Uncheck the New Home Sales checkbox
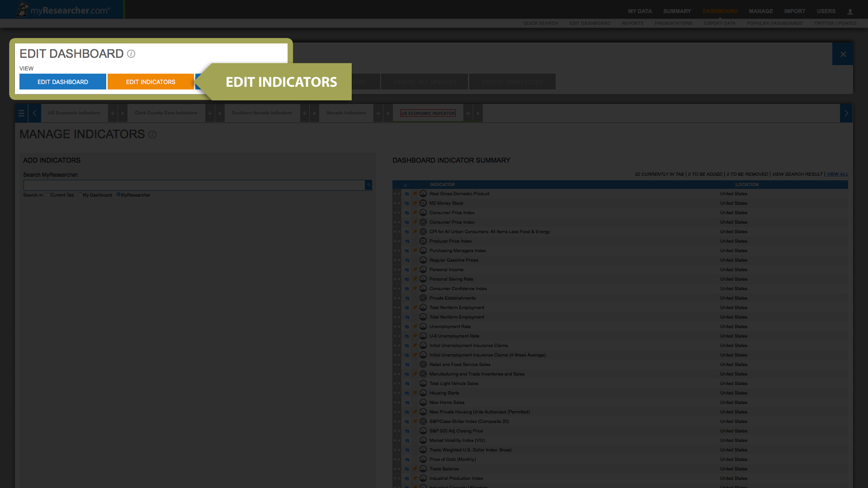Image resolution: width=868 pixels, height=488 pixels. click(x=407, y=403)
